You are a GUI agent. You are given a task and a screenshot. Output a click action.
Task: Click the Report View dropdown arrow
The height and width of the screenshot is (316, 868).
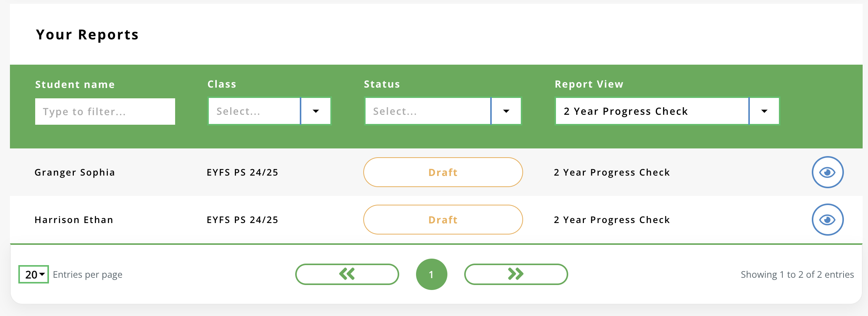pyautogui.click(x=764, y=111)
